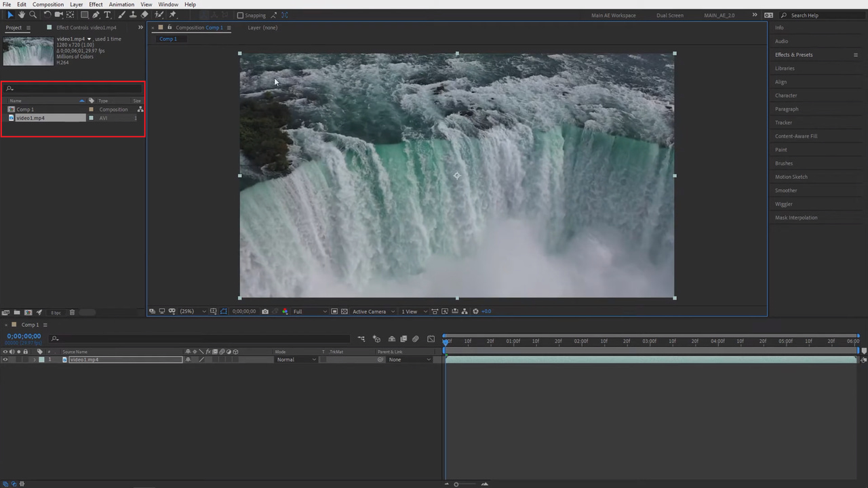Toggle Frame Blending enable switch in timeline

click(x=403, y=339)
